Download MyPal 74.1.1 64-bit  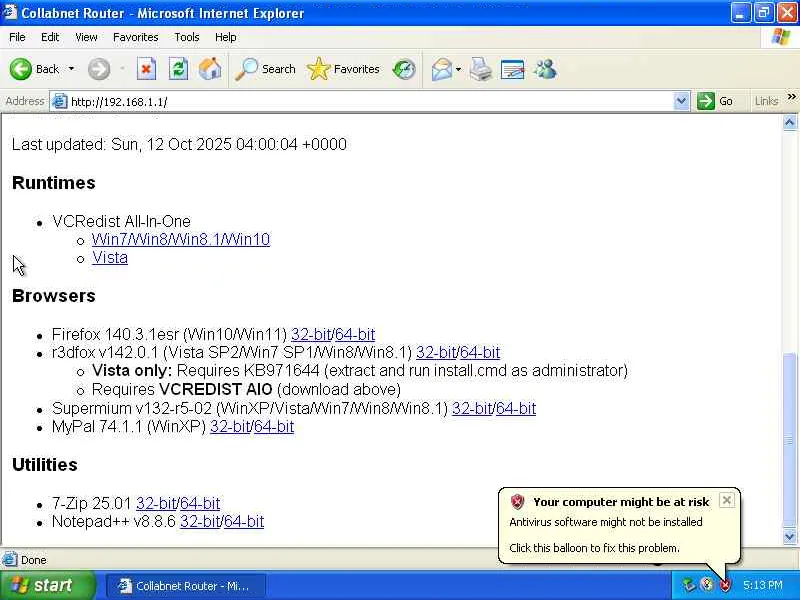[274, 427]
